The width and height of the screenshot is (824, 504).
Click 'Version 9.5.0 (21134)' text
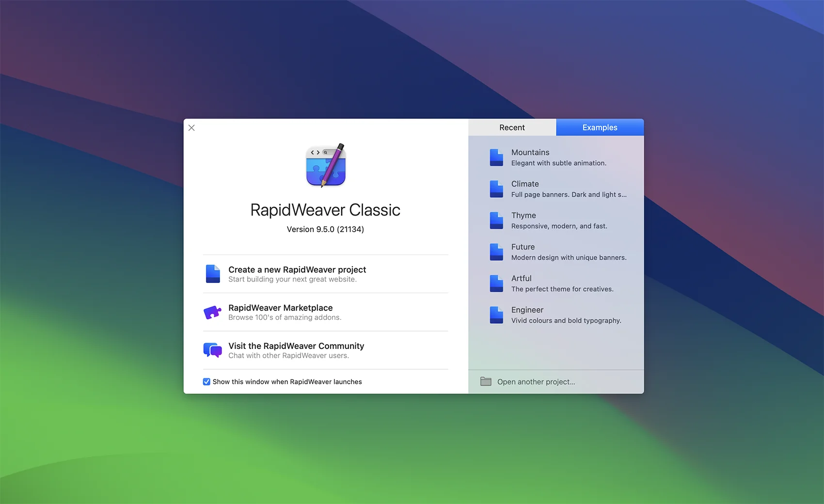pyautogui.click(x=325, y=229)
